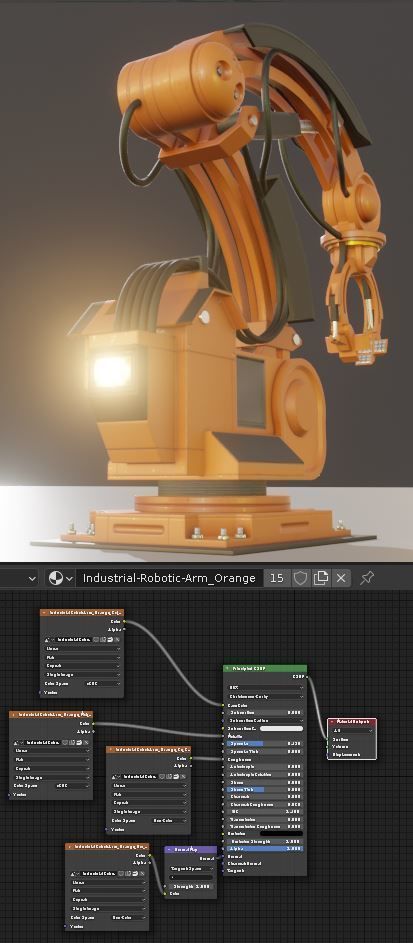This screenshot has width=413, height=943.
Task: Open GGX distribution dropdown in Principled BSDF
Action: coord(265,687)
